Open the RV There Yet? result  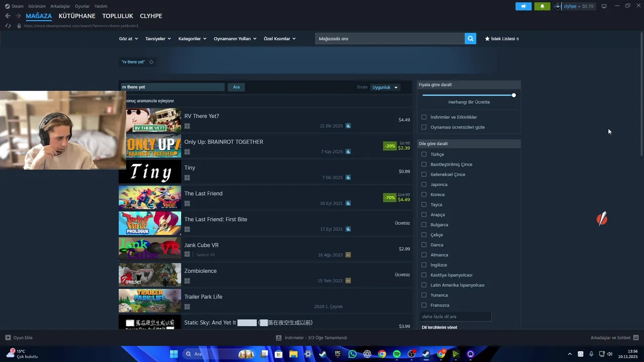(x=265, y=120)
